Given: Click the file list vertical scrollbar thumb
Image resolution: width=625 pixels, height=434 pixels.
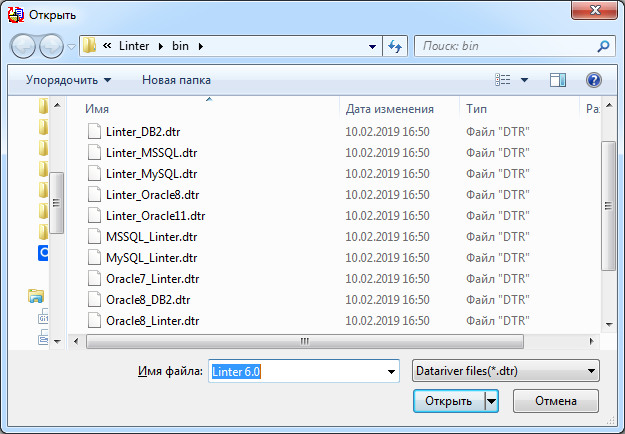Looking at the screenshot, I should coord(608,206).
